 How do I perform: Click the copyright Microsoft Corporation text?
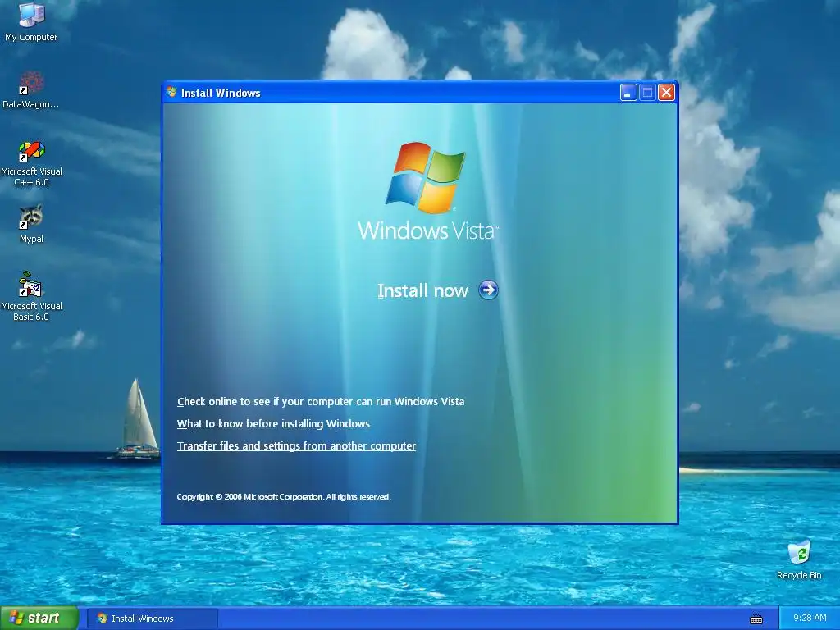(283, 496)
